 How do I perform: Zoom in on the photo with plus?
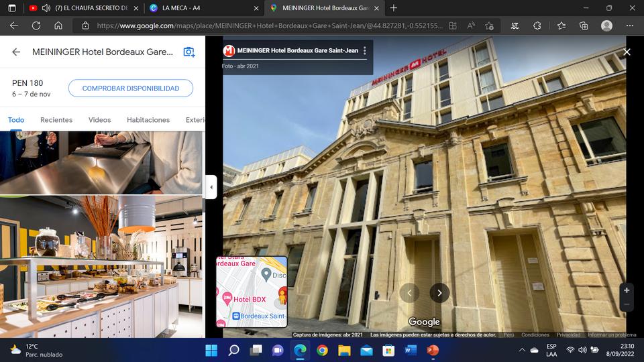point(627,290)
